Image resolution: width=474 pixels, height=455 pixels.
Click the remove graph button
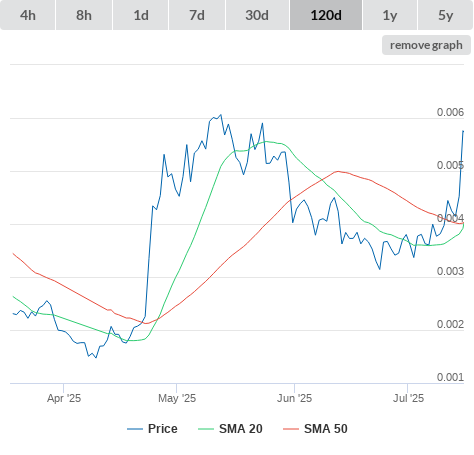(x=426, y=45)
